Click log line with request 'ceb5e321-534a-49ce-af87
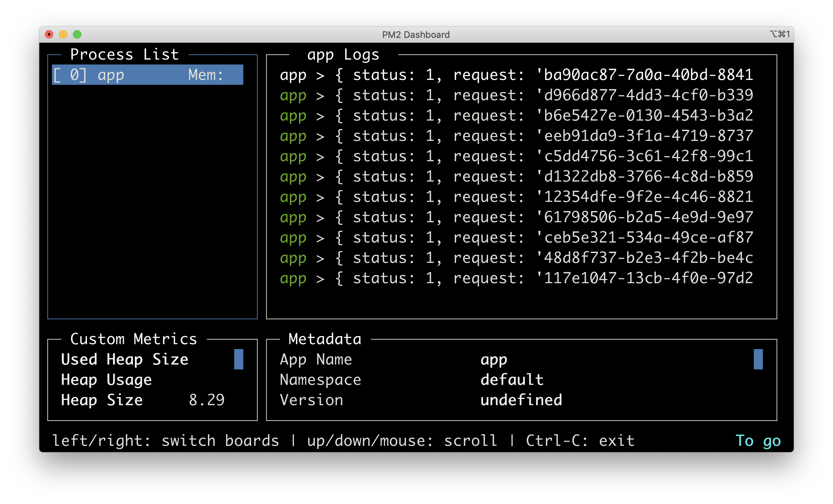The width and height of the screenshot is (833, 504). point(516,237)
